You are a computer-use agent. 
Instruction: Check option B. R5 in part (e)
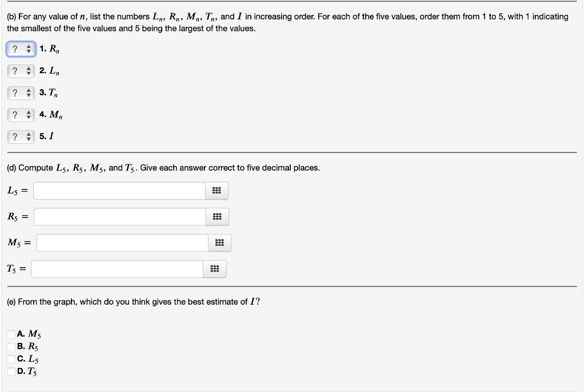(11, 346)
